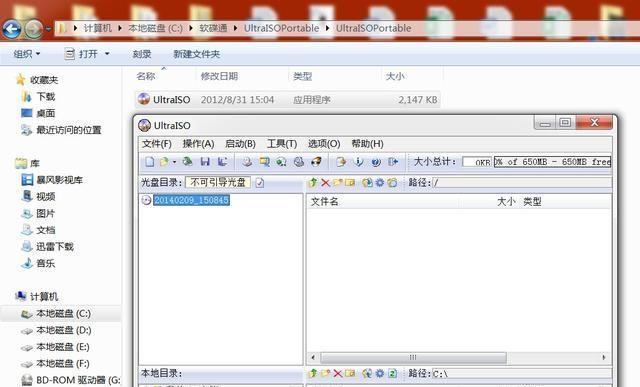Click the info 'i' icon in toolbar

[358, 162]
